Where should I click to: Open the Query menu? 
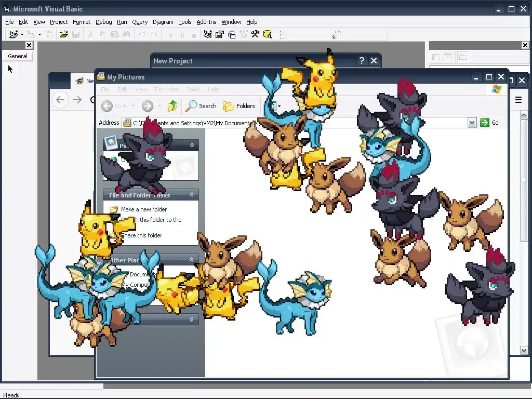[140, 22]
